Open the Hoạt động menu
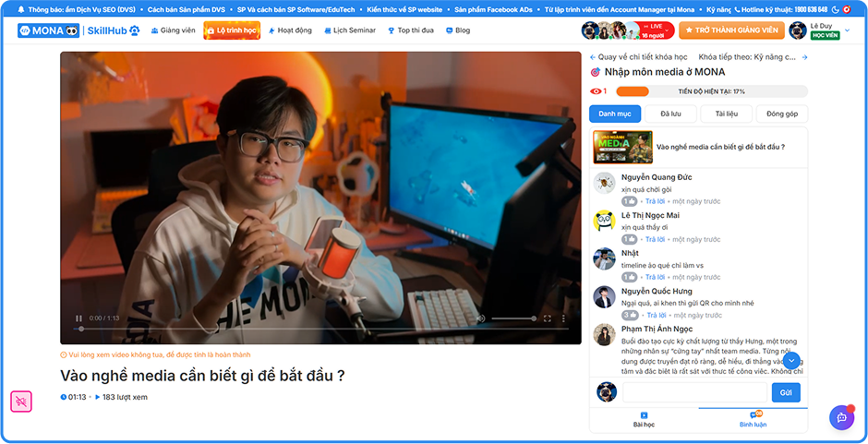This screenshot has height=444, width=868. pos(290,30)
